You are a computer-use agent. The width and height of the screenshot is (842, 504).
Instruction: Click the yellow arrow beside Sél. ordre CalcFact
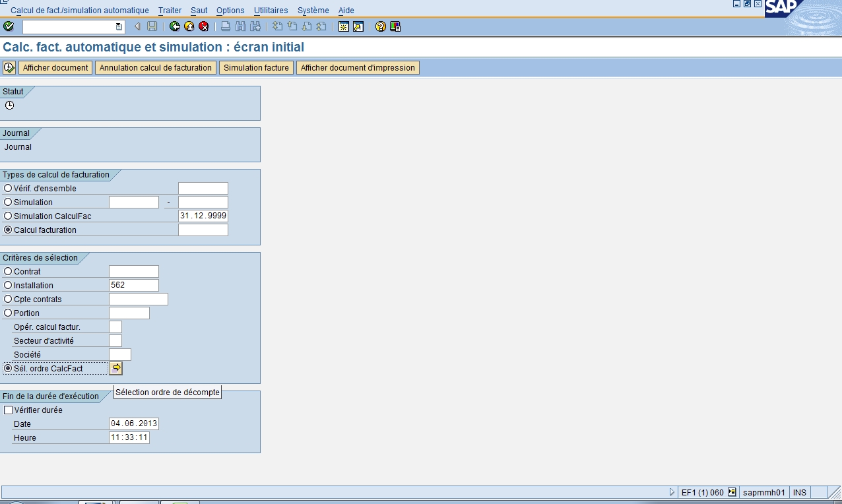116,368
